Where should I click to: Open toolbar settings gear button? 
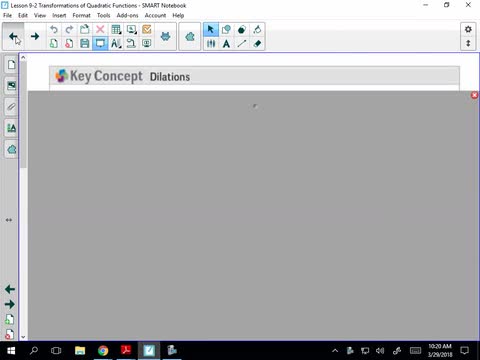click(x=468, y=29)
